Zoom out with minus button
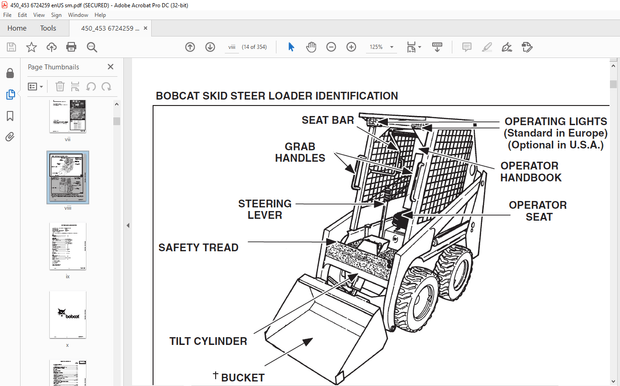Screen dimensions: 620x386 331,47
